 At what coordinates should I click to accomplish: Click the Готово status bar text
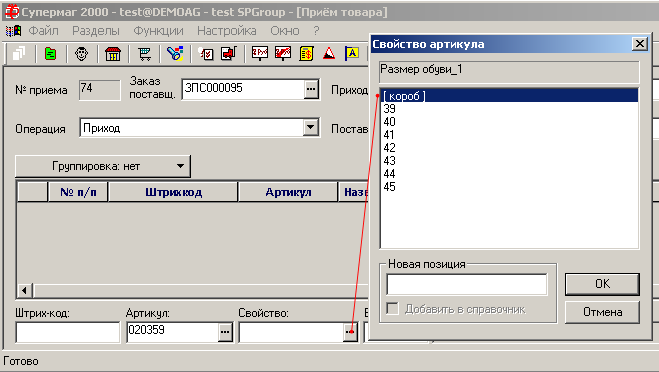[x=21, y=361]
